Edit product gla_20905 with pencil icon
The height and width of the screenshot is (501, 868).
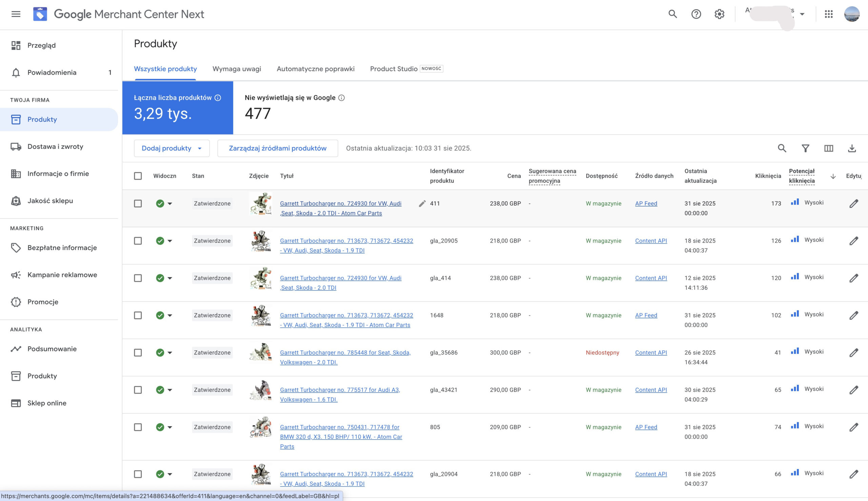[x=854, y=240]
